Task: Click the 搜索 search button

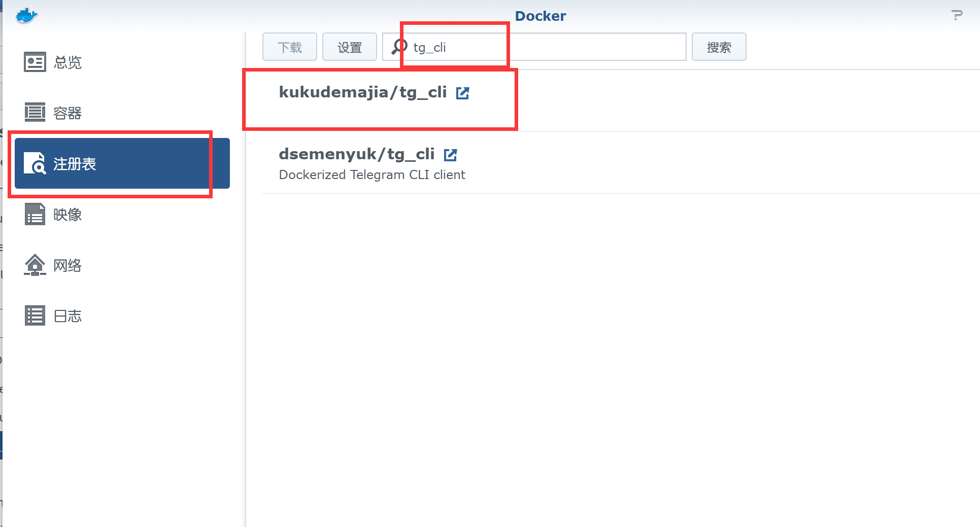Action: coord(719,47)
